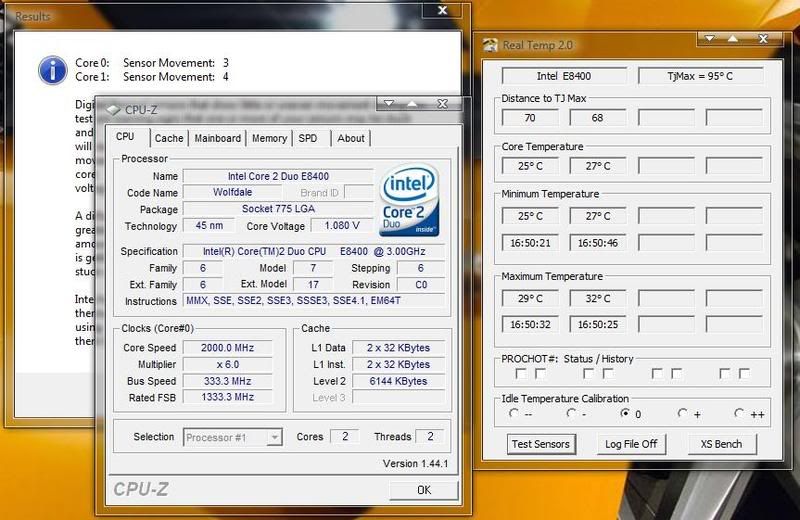This screenshot has width=800, height=520.
Task: Click up-arrow button in CPU-Z title bar
Action: click(412, 103)
